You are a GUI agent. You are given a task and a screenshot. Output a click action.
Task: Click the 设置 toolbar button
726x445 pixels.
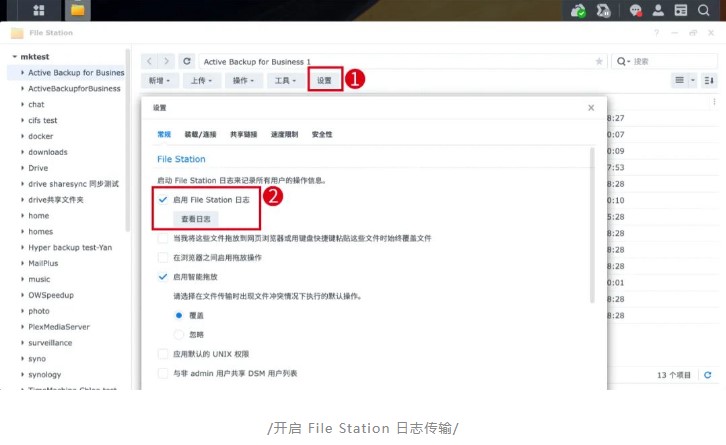325,80
